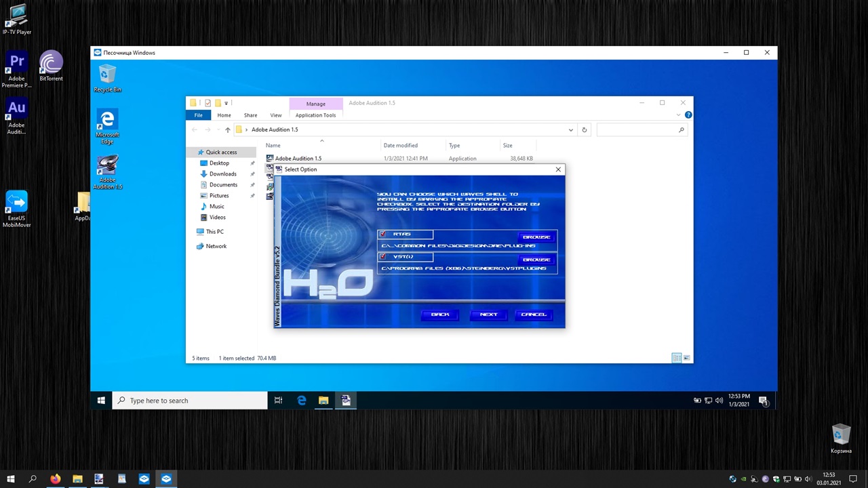Open the BitTorrent desktop icon

[51, 66]
